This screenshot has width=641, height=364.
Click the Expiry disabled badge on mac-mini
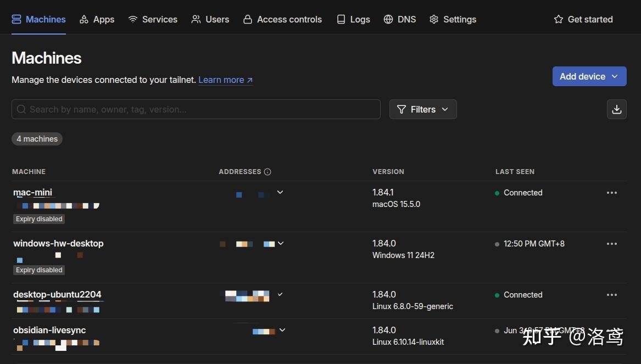pyautogui.click(x=38, y=219)
